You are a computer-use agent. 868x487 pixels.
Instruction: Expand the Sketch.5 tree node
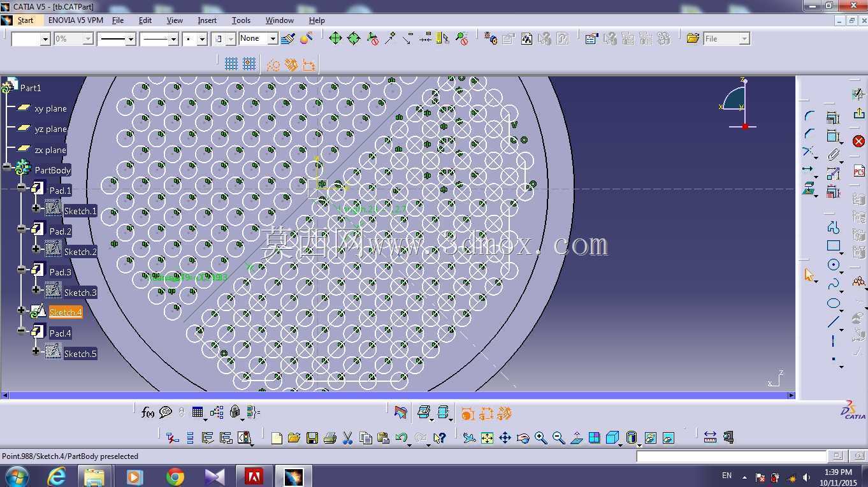coord(36,351)
